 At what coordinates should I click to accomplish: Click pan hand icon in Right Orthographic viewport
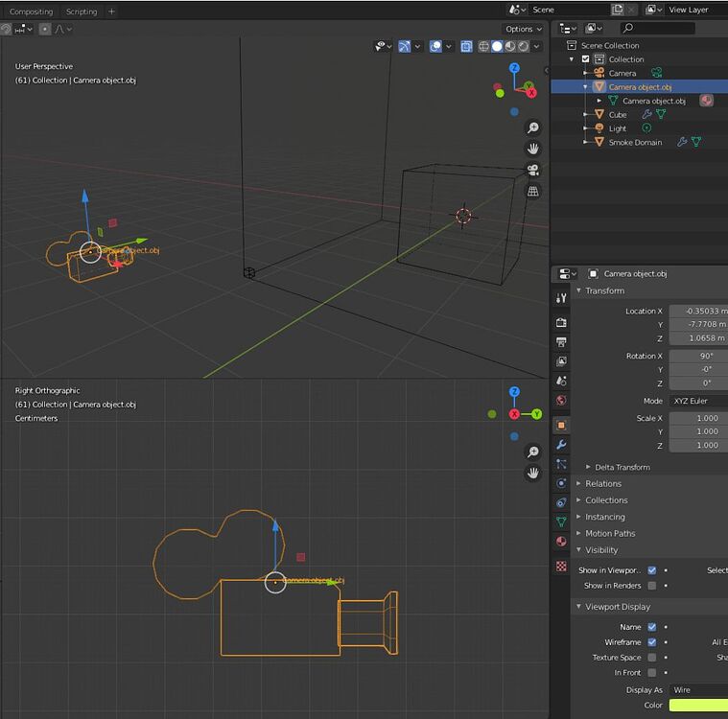pyautogui.click(x=533, y=473)
